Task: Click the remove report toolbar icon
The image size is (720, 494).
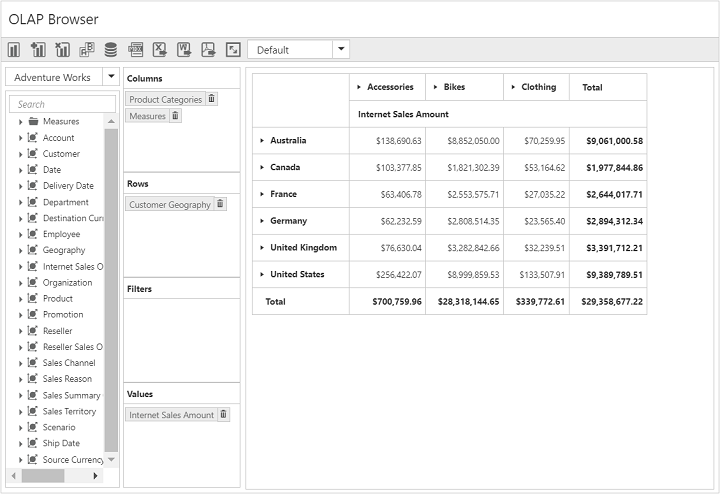Action: [62, 50]
